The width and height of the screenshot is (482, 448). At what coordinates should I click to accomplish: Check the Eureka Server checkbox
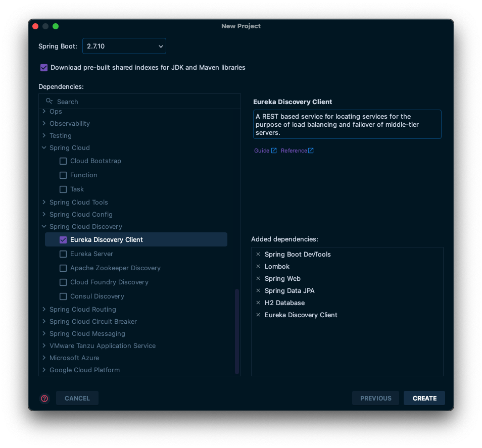(x=63, y=254)
